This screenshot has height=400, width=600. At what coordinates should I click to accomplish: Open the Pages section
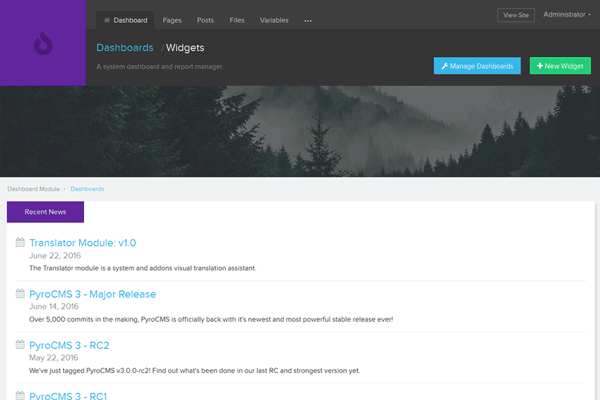(x=172, y=20)
